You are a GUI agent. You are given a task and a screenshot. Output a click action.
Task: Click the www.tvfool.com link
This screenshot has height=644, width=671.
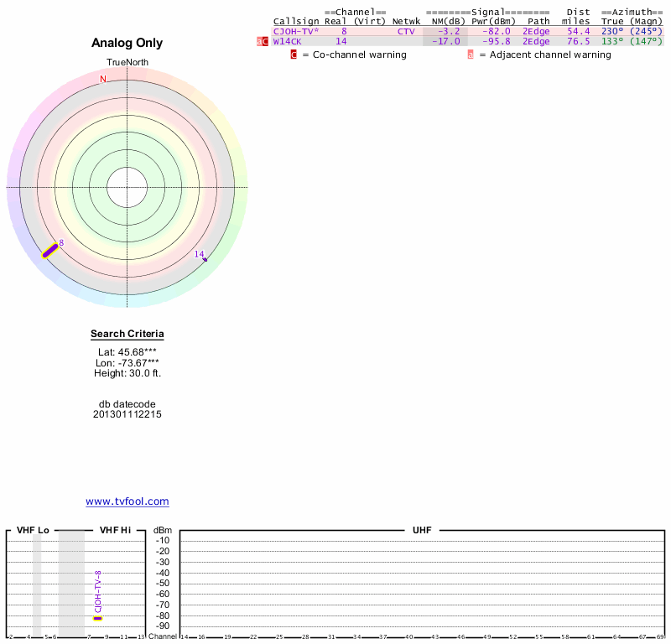click(127, 501)
